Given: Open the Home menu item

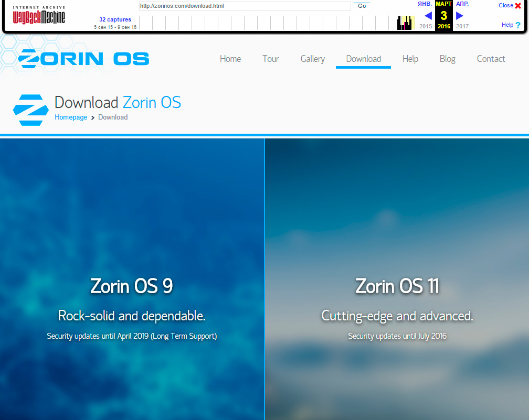Looking at the screenshot, I should [230, 59].
